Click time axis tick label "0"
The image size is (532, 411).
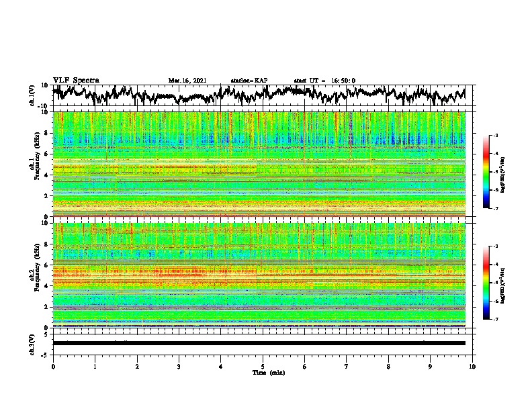53,367
